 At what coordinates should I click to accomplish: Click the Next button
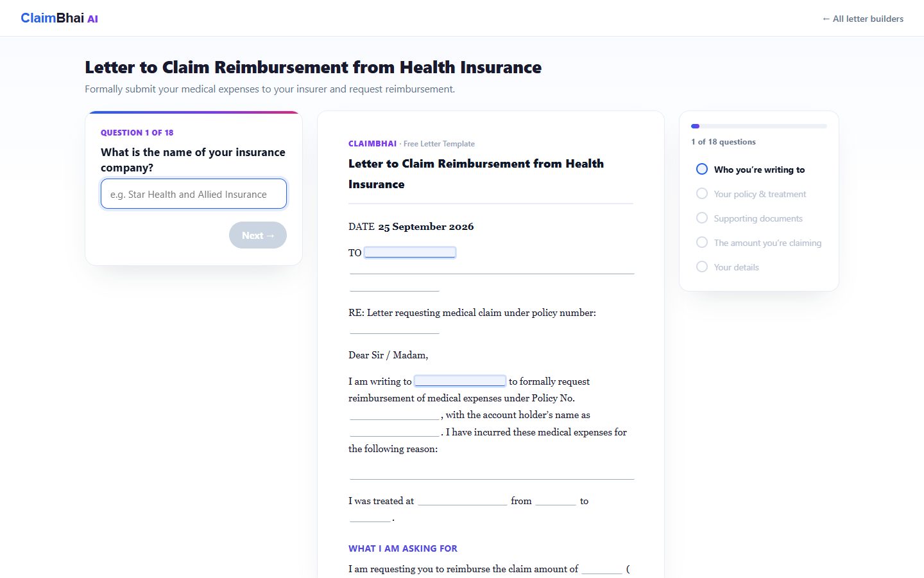tap(258, 235)
